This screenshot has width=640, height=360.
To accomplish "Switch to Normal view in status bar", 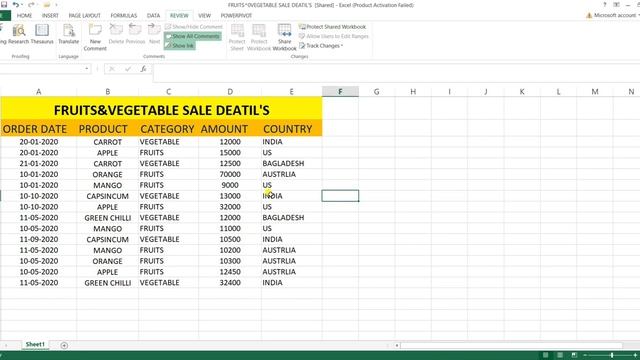I will tap(545, 355).
